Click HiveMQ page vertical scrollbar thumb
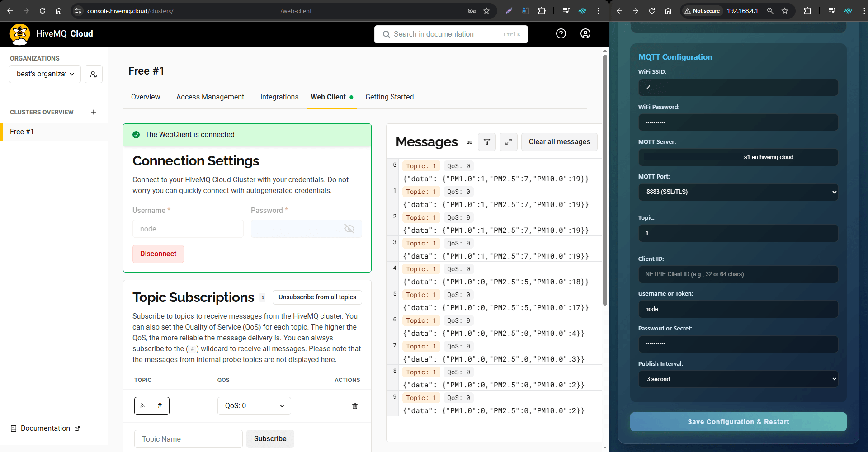 click(605, 180)
